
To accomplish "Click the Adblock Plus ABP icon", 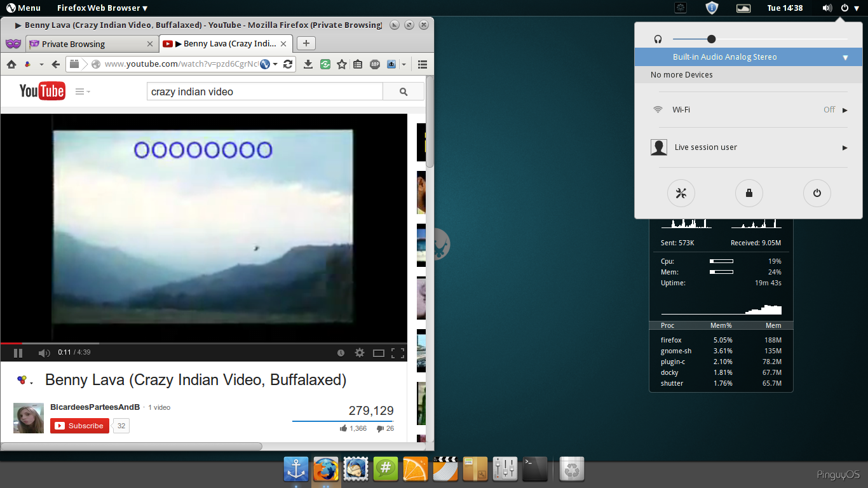I will click(x=375, y=64).
